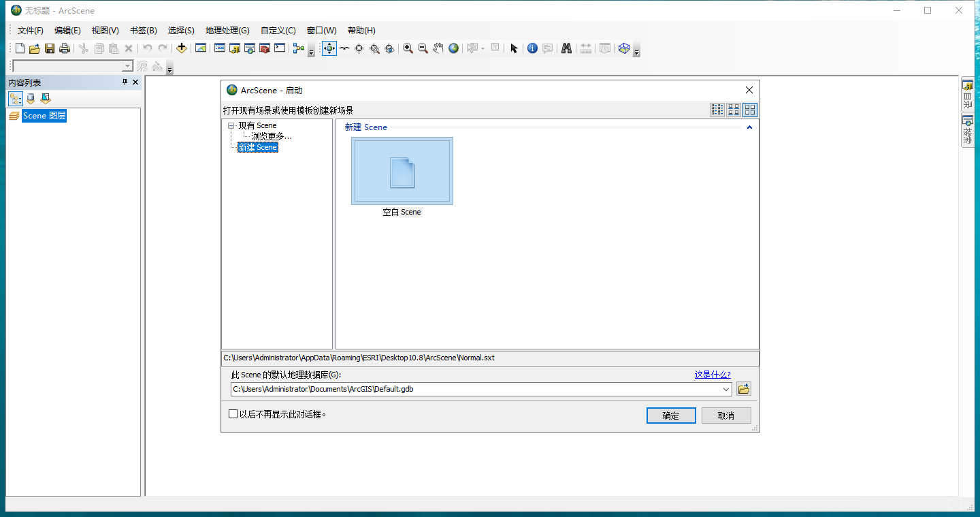Select the Identify info tool
The height and width of the screenshot is (517, 980).
[x=532, y=48]
